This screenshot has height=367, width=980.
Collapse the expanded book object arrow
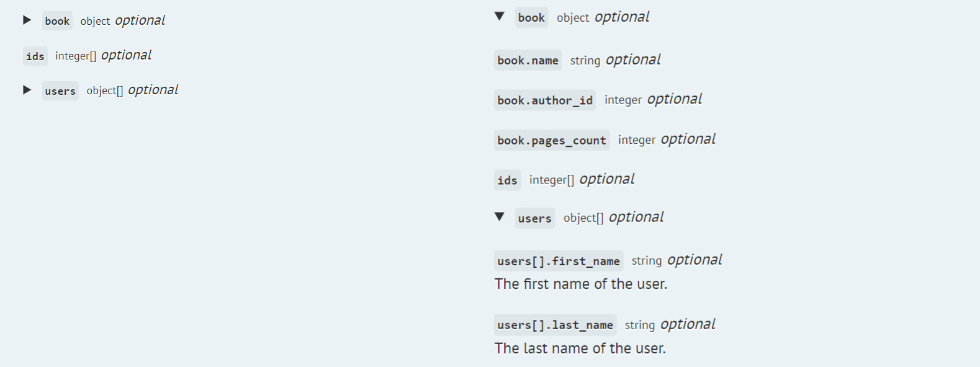(x=499, y=17)
